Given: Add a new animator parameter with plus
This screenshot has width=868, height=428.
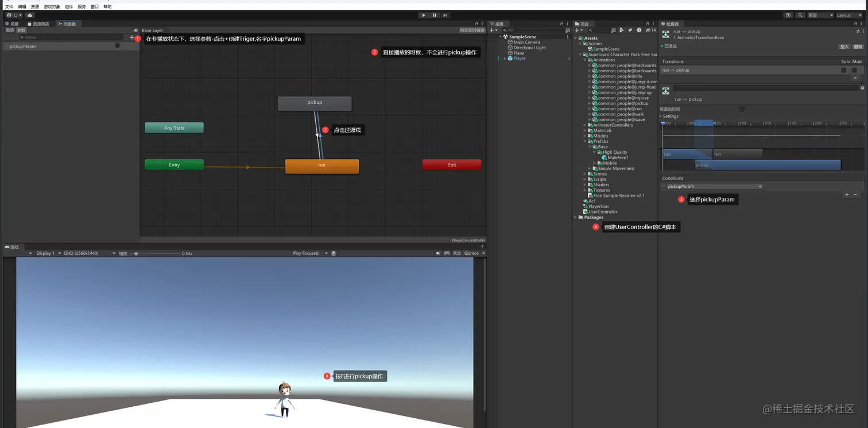Looking at the screenshot, I should [x=131, y=37].
